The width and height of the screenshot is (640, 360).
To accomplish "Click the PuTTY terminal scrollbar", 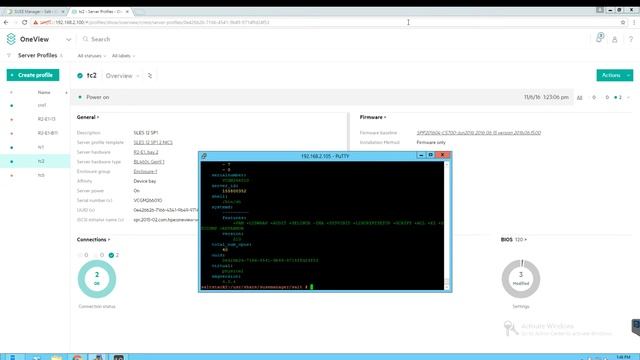I will (447, 225).
